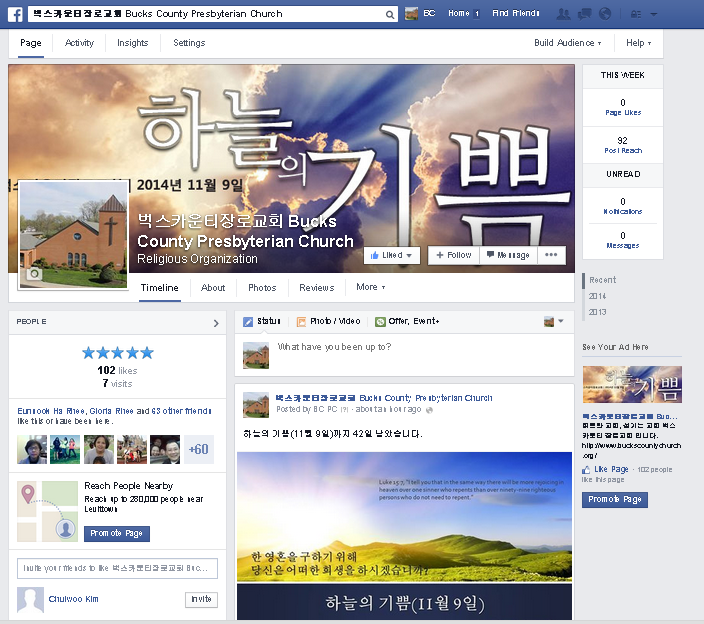Click the Find Friends link
This screenshot has width=704, height=624.
click(516, 13)
